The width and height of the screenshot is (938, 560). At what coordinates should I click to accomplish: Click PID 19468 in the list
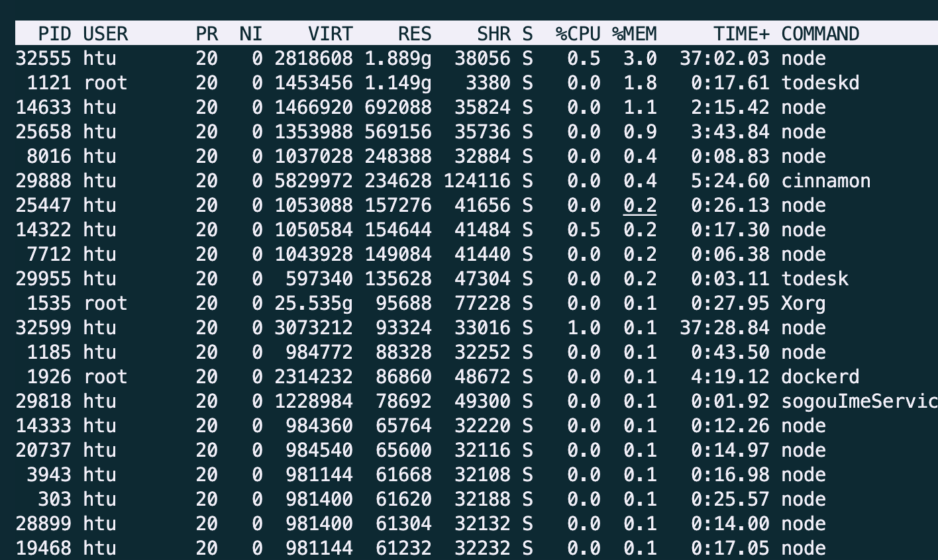point(43,548)
